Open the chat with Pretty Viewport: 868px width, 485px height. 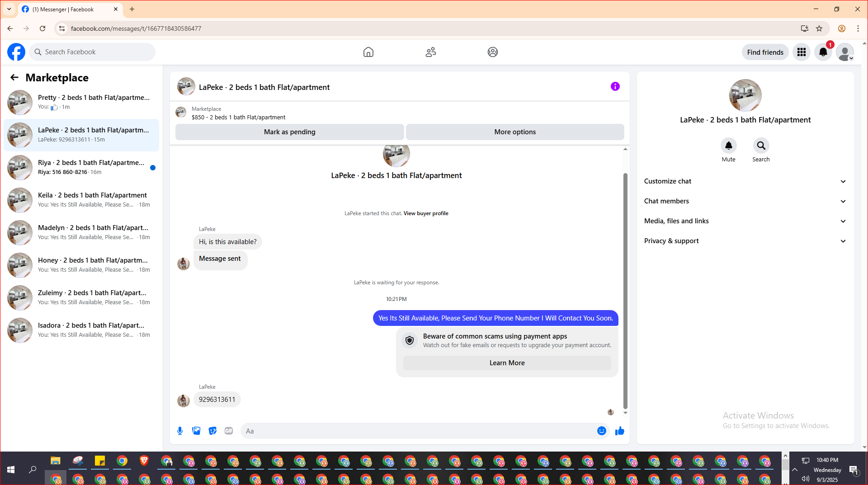pos(81,103)
